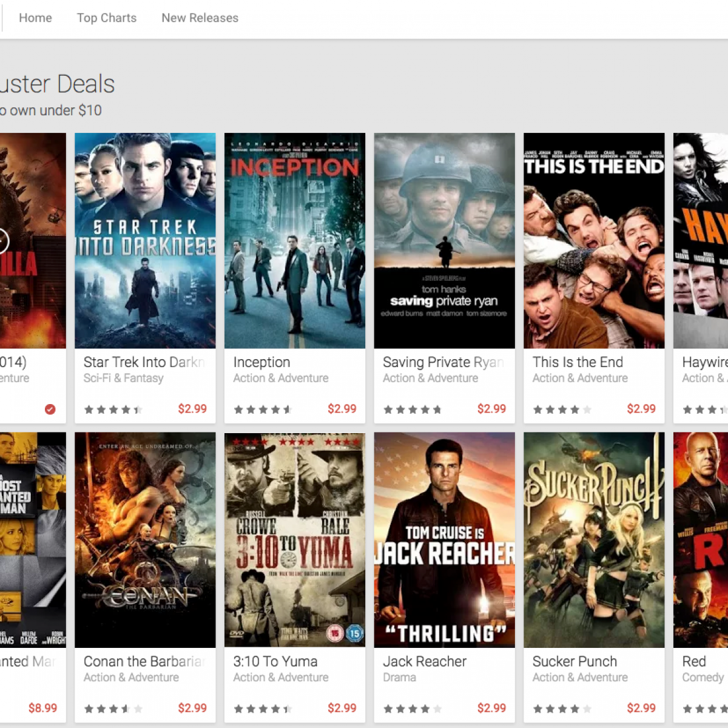
Task: Switch to the Top Charts tab
Action: [107, 18]
